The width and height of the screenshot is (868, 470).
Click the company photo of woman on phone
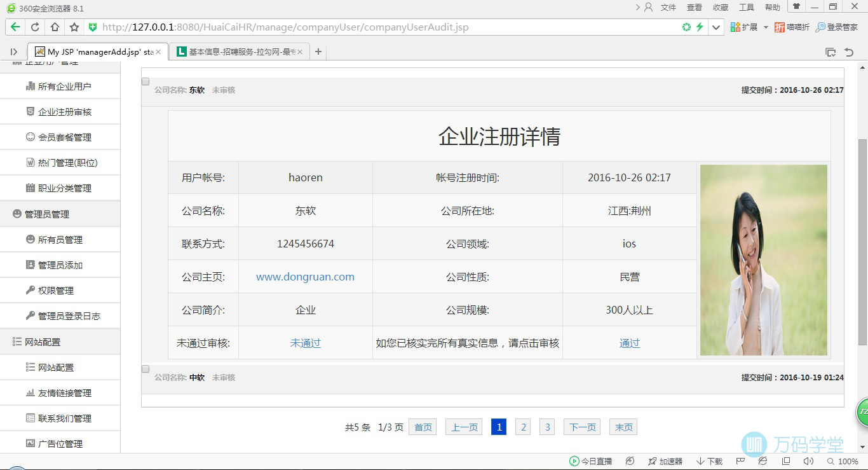(764, 260)
